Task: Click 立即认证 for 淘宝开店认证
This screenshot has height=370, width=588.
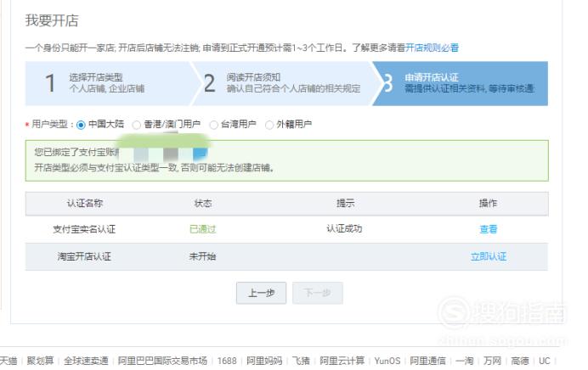Action: [x=489, y=256]
